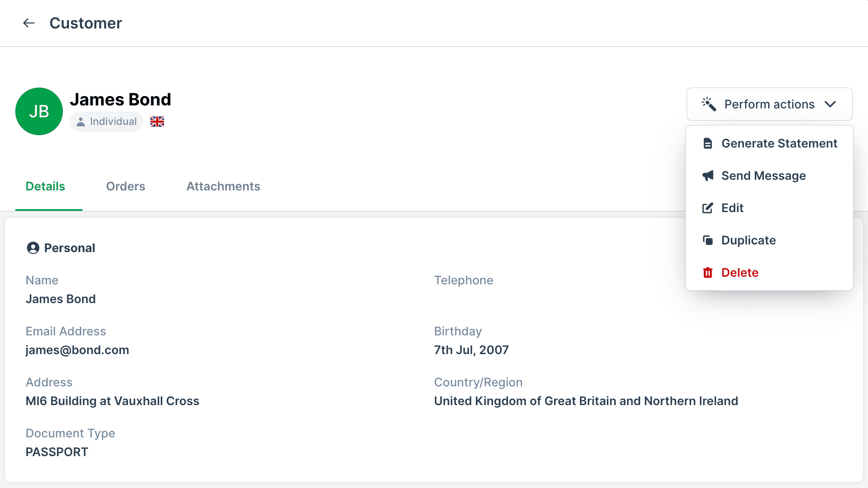Click the Individual customer type badge
The height and width of the screenshot is (488, 868).
107,122
